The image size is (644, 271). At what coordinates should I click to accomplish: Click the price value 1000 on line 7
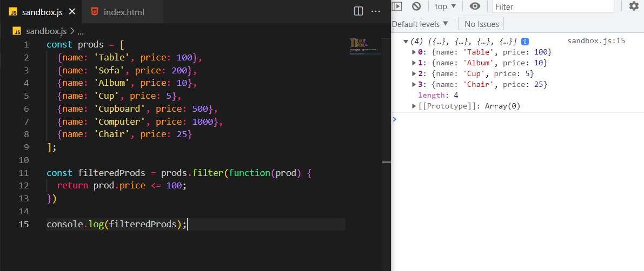(x=202, y=122)
